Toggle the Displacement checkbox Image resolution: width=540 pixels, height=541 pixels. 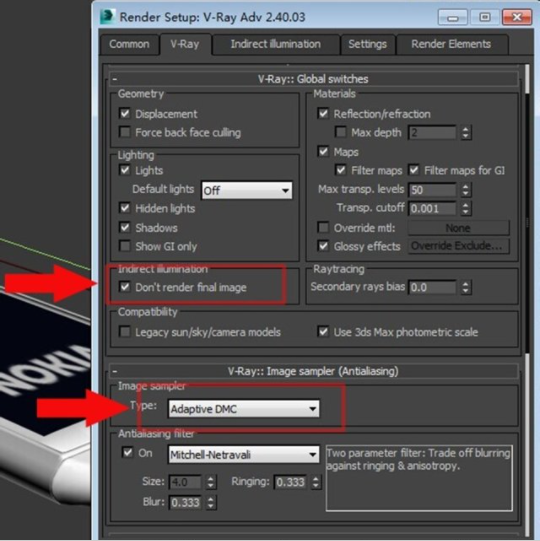click(x=125, y=113)
